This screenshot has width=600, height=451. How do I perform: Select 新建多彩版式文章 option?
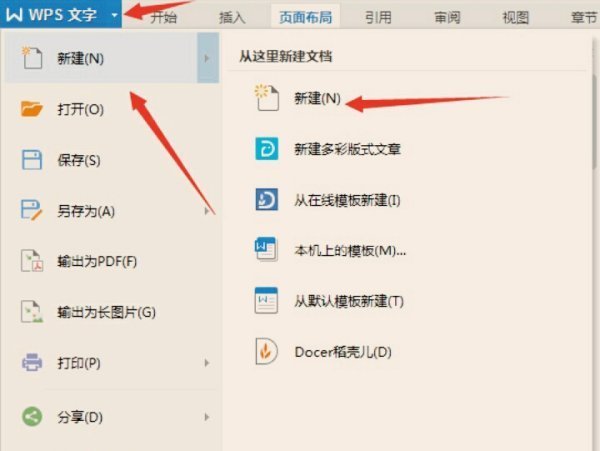click(346, 149)
